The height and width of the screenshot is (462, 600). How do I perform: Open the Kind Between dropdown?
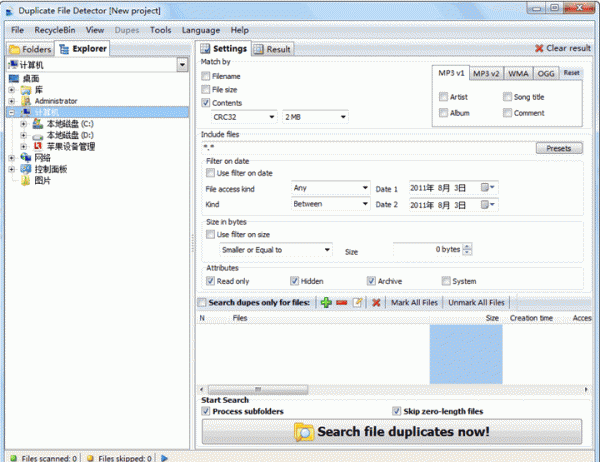(331, 204)
